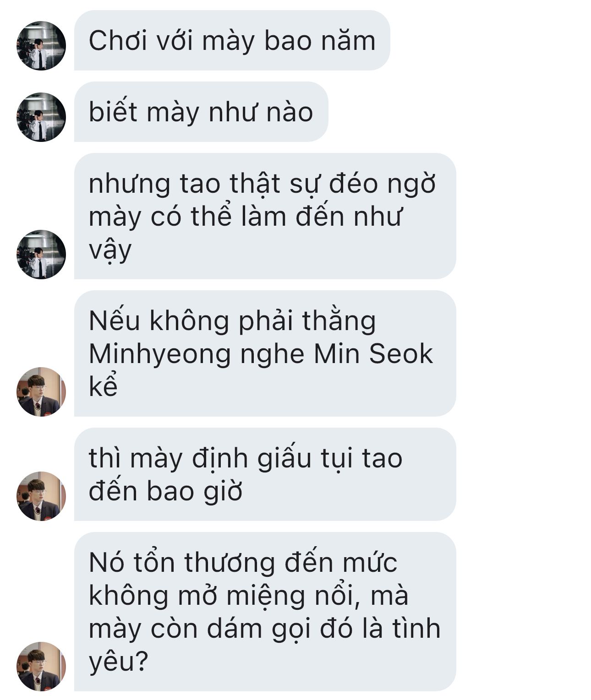
Task: Click the word "vậy" ending the third message
Action: pos(110,250)
